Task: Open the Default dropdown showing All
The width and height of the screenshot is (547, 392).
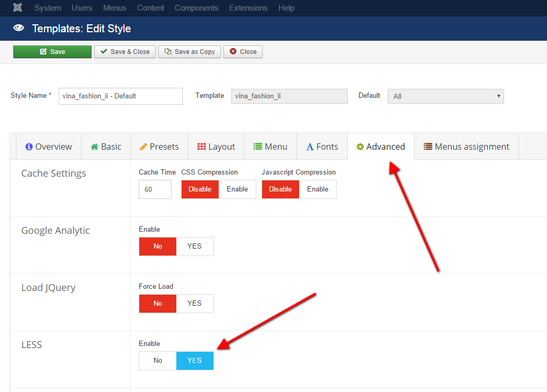Action: [x=445, y=96]
